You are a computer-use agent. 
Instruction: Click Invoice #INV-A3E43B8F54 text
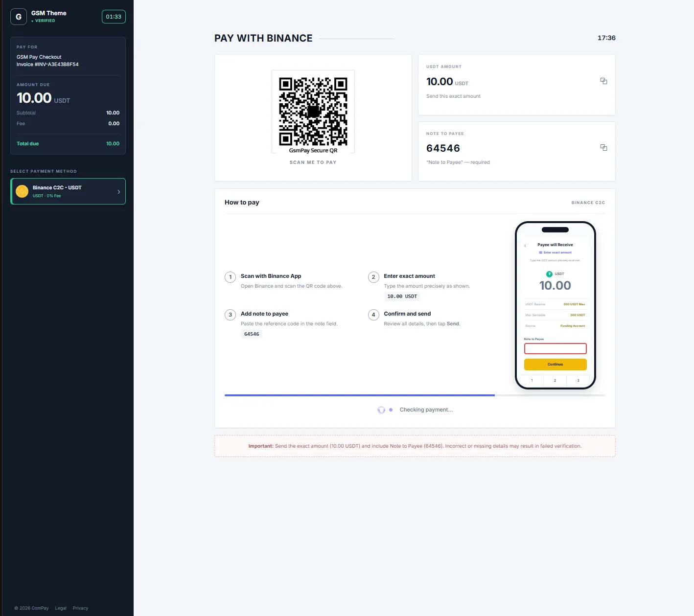click(47, 65)
